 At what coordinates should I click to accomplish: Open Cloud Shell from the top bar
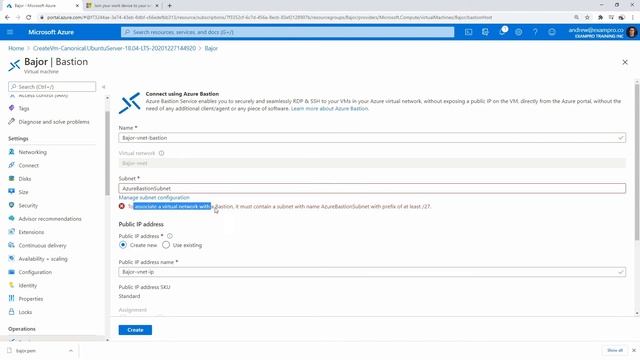coord(469,32)
